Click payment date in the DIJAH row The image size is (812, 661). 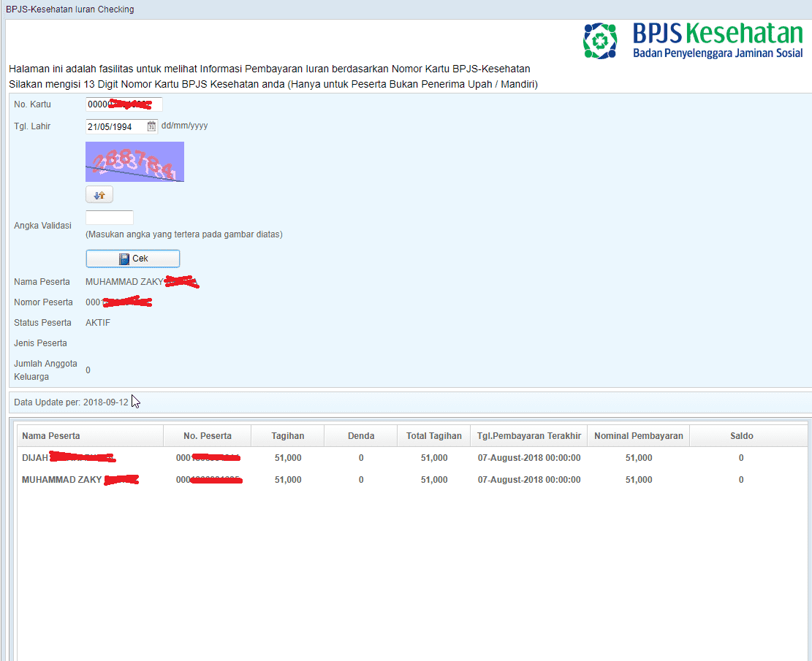(x=529, y=457)
